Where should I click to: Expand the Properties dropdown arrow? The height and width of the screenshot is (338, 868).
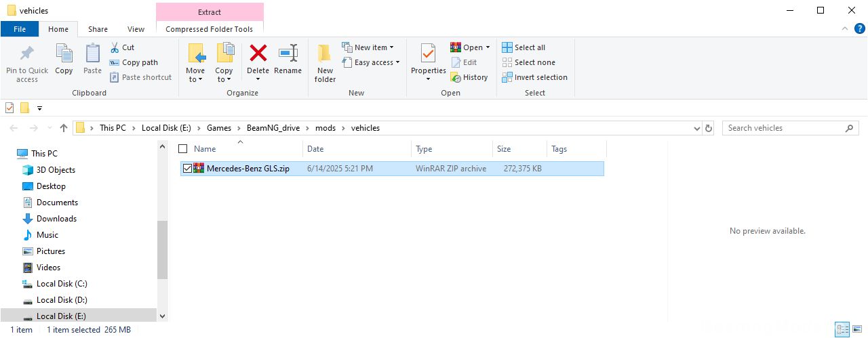428,79
